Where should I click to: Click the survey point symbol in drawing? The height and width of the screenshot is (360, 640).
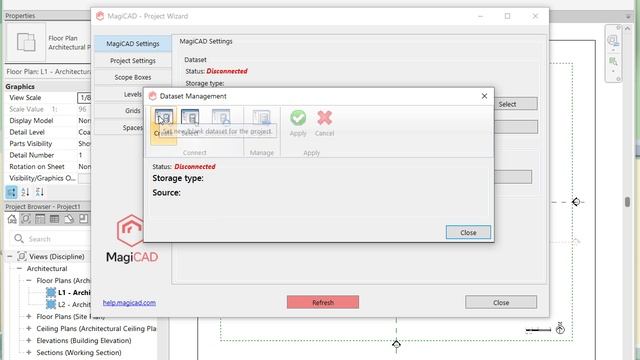click(x=560, y=328)
